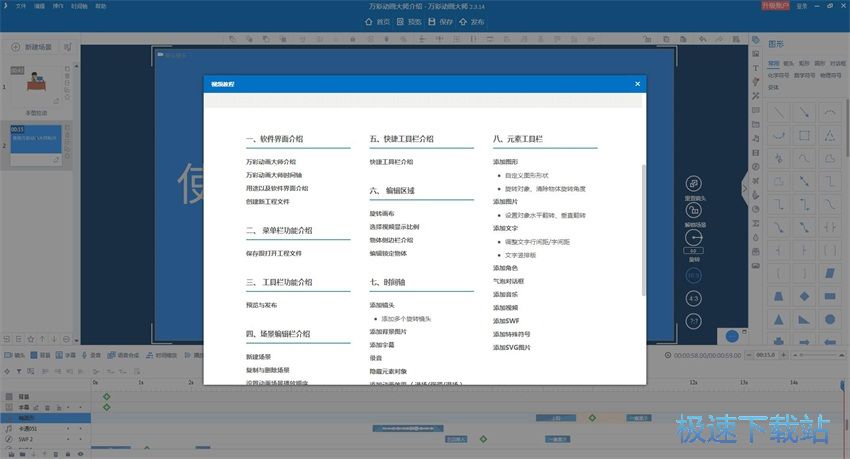Select the 4:3 aspect ratio button
Image resolution: width=850 pixels, height=459 pixels.
tap(694, 299)
